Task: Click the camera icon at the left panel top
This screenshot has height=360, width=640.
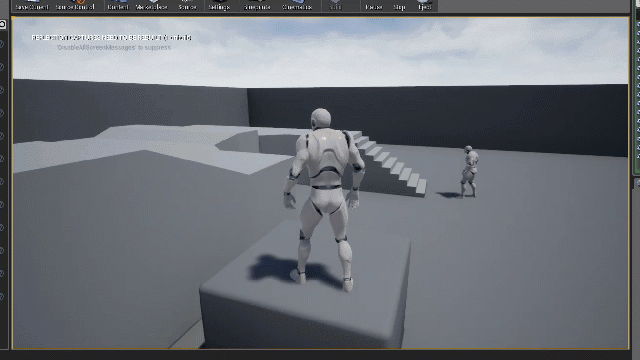Action: coord(2,24)
